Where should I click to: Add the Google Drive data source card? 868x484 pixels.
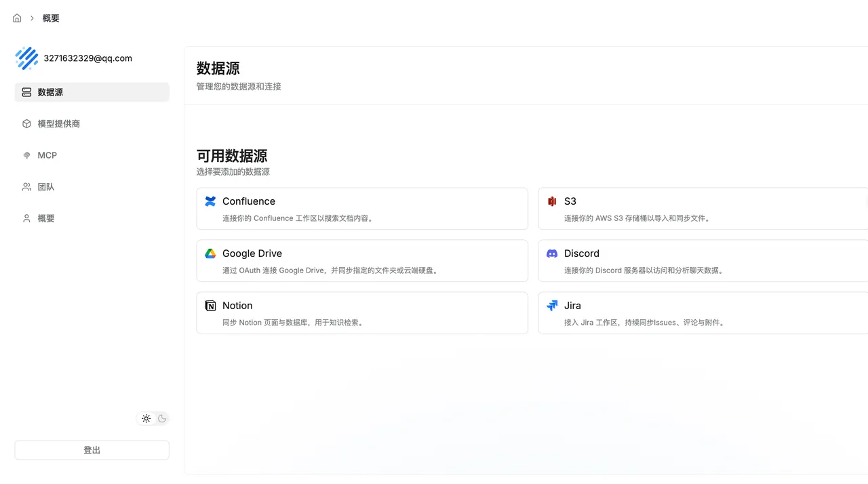pos(362,261)
